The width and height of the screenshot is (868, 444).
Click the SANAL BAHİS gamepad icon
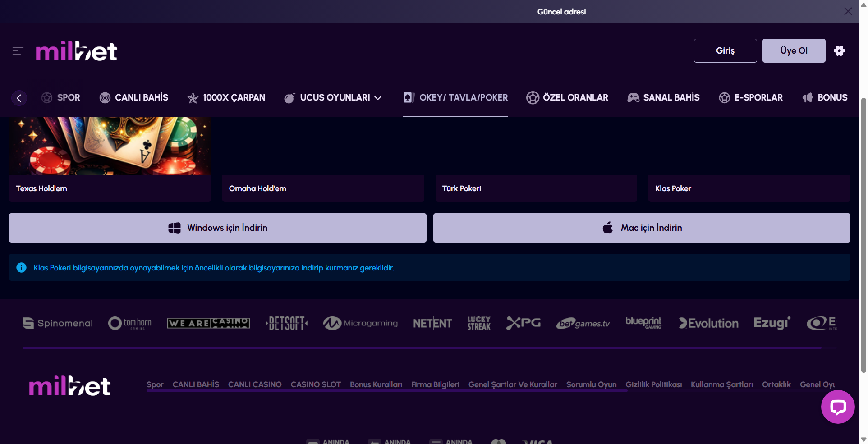pyautogui.click(x=633, y=98)
